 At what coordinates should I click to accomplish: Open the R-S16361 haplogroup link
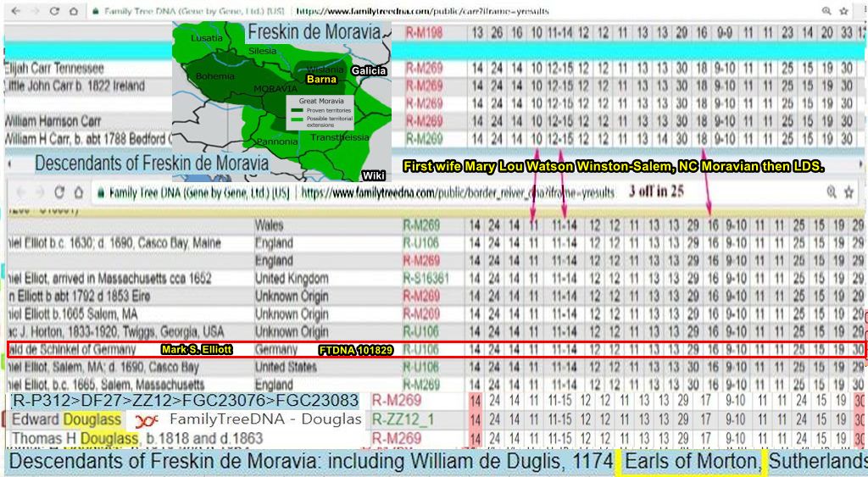(x=426, y=279)
